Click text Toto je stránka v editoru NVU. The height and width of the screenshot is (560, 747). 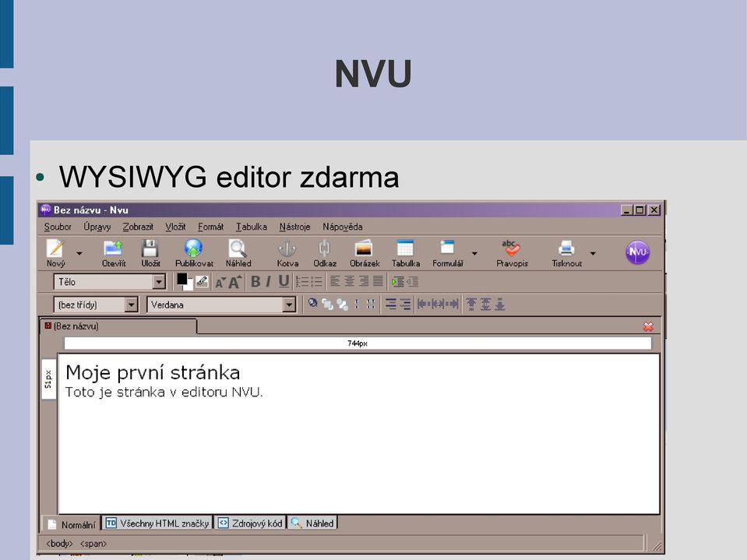[x=164, y=392]
